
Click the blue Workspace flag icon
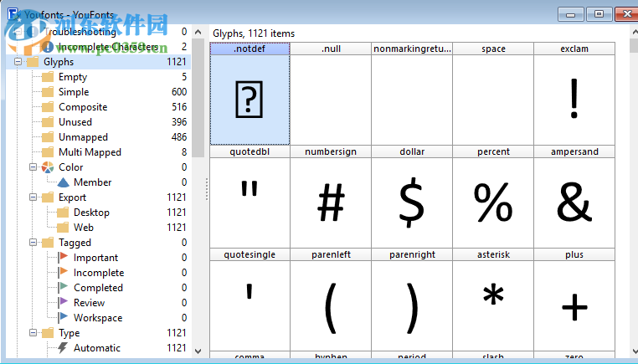click(x=63, y=318)
